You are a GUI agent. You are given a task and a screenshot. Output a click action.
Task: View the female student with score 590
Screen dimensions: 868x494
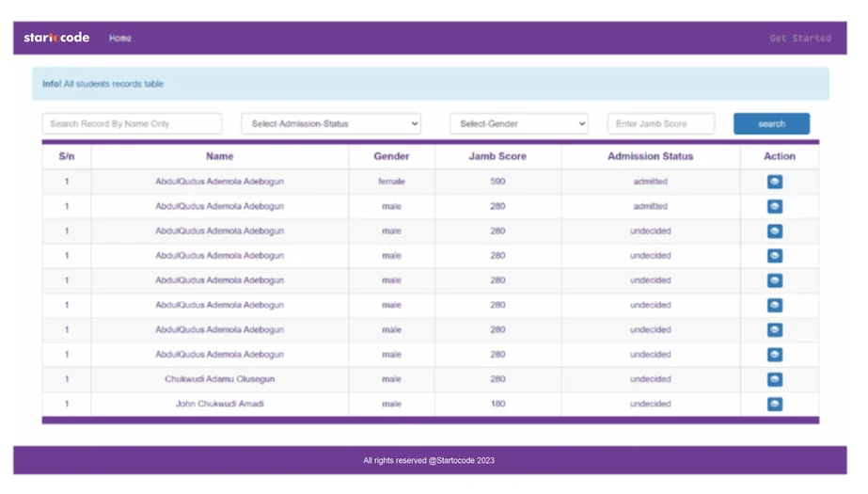point(775,182)
